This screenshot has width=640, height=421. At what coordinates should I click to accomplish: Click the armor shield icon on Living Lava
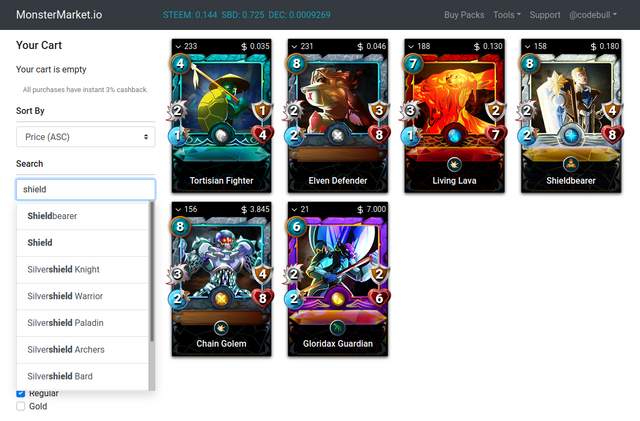(x=496, y=110)
